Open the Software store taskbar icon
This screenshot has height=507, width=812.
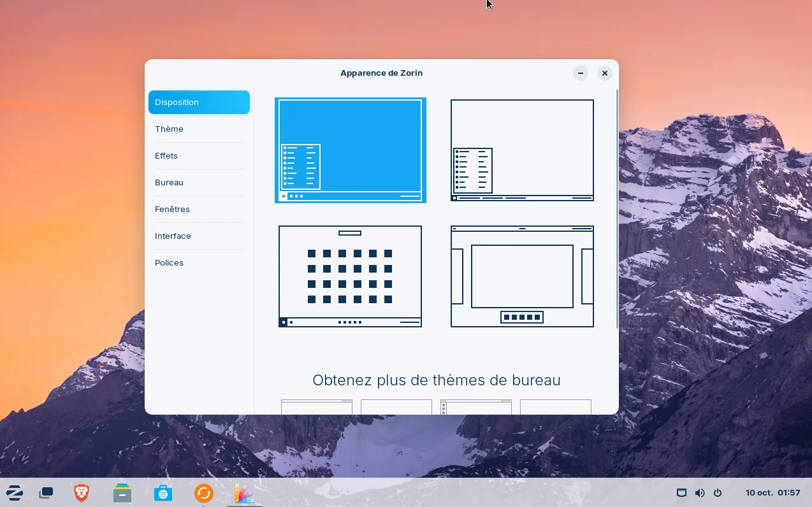pyautogui.click(x=163, y=493)
